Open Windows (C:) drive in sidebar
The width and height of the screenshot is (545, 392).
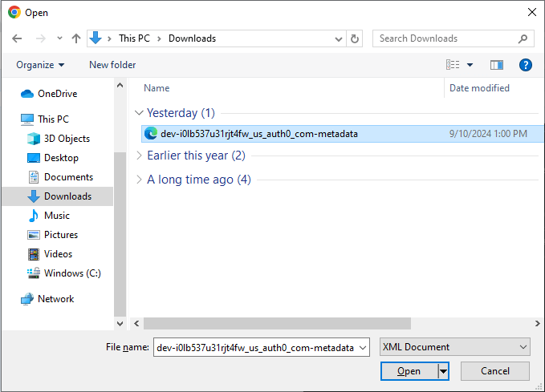[x=72, y=273]
